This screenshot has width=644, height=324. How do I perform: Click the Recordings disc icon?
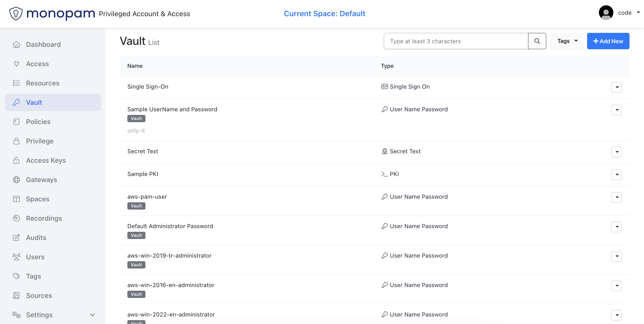coord(16,218)
